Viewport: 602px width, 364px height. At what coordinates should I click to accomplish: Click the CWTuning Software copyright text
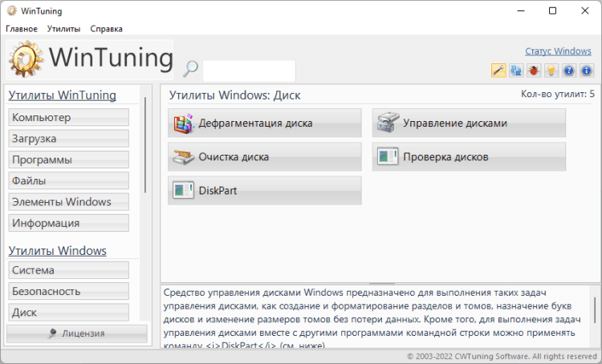tap(502, 356)
